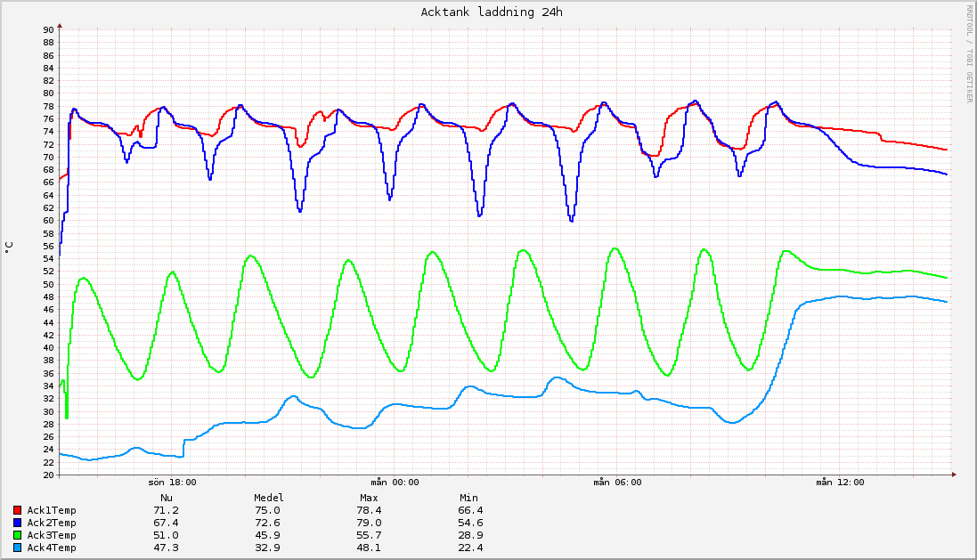Click the °C unit label on Y axis
The width and height of the screenshot is (977, 560).
[10, 248]
